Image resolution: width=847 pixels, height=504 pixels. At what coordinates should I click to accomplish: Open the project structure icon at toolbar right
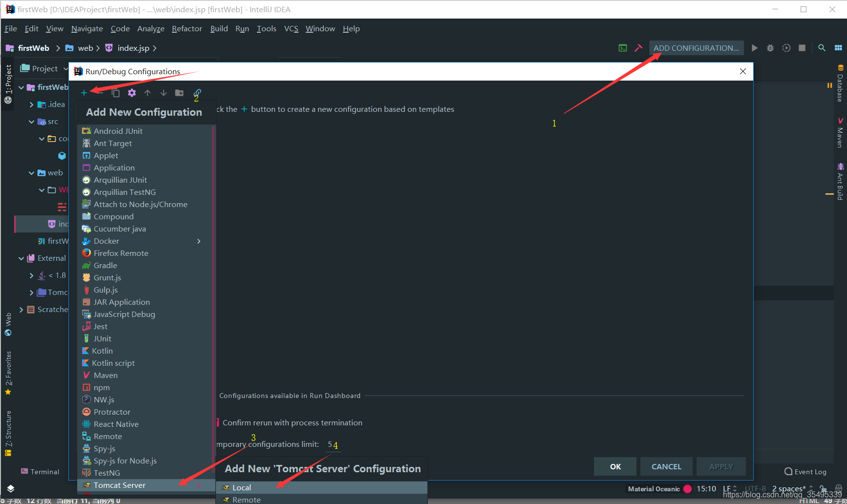(x=838, y=48)
